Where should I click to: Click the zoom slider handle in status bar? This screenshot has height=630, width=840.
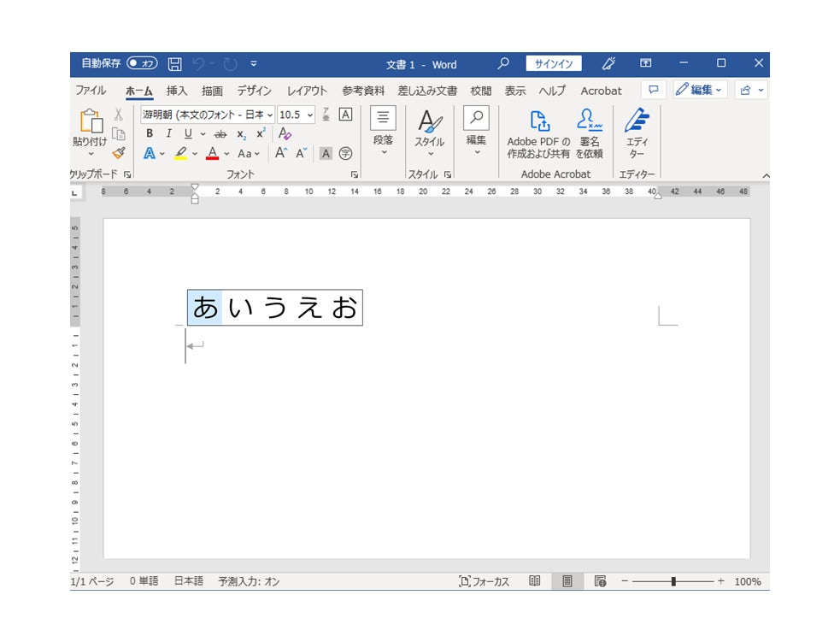click(x=673, y=581)
